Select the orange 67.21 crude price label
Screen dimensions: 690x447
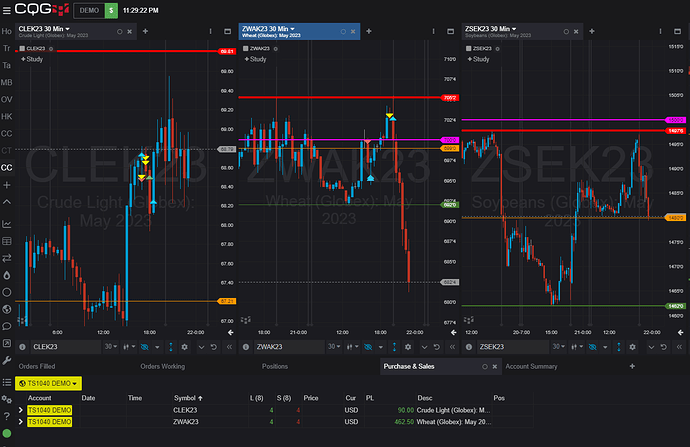click(x=227, y=301)
